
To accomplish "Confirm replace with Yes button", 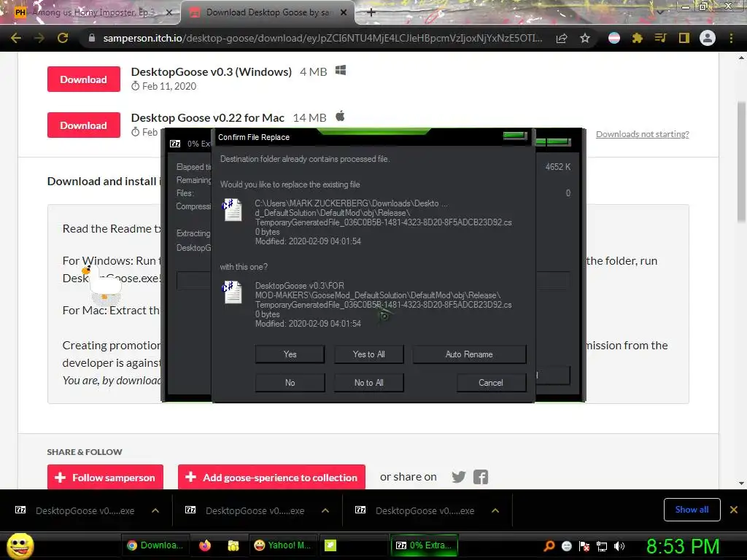I will tap(290, 354).
